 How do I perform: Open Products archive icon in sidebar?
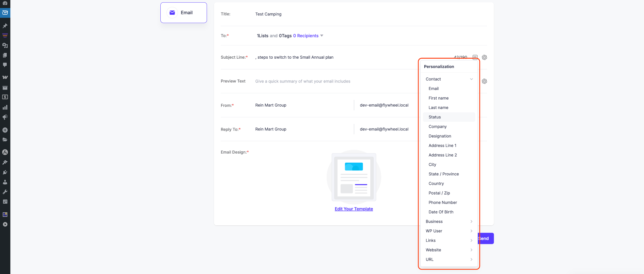[x=5, y=88]
